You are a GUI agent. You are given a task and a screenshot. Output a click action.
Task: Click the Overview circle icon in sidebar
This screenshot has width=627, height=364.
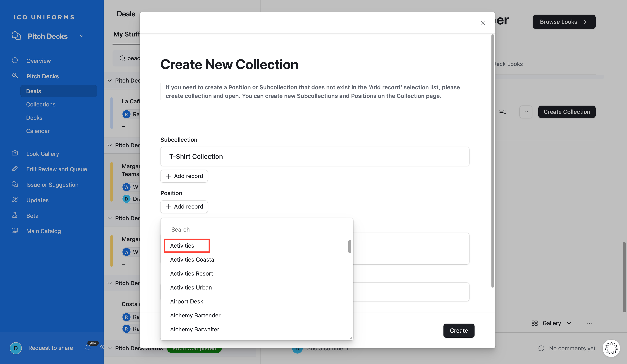pos(15,60)
